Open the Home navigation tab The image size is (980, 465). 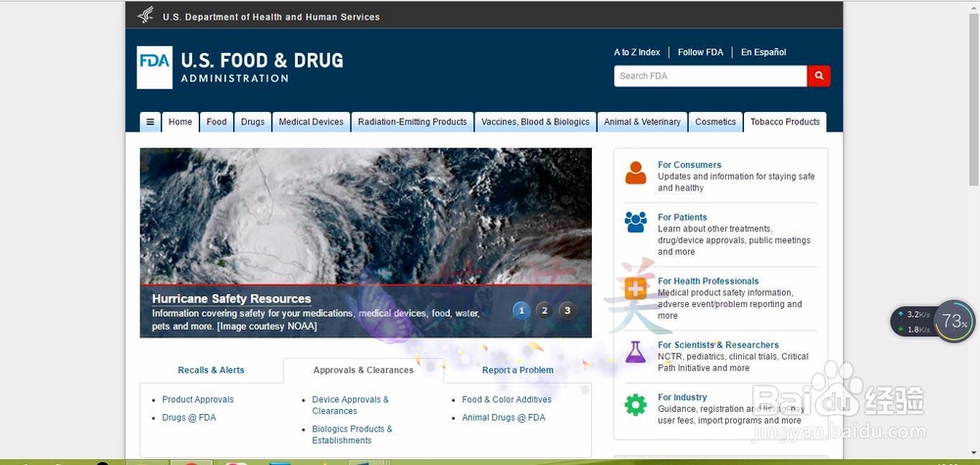click(180, 122)
